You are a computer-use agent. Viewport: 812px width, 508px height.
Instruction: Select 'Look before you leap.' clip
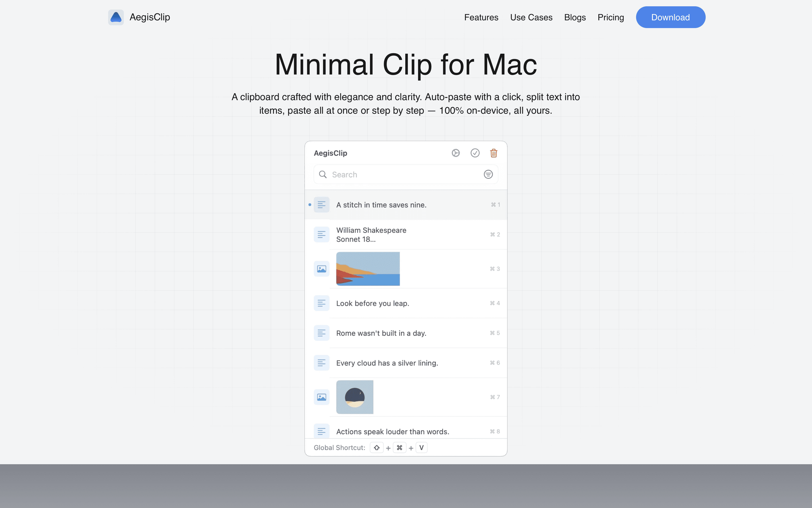(x=406, y=303)
